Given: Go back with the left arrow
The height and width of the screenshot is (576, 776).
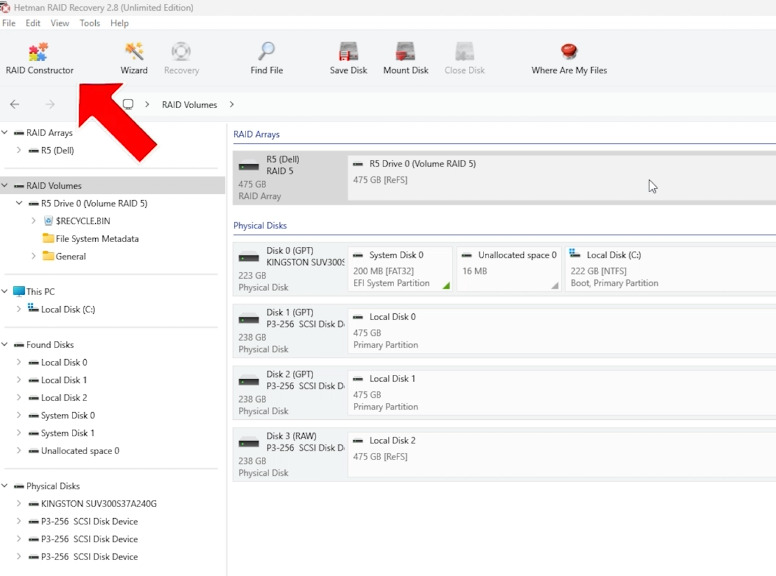Looking at the screenshot, I should (15, 104).
